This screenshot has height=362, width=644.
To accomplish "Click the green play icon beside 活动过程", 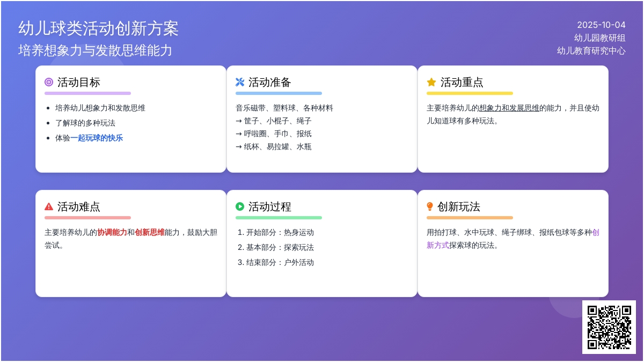I will pos(240,206).
